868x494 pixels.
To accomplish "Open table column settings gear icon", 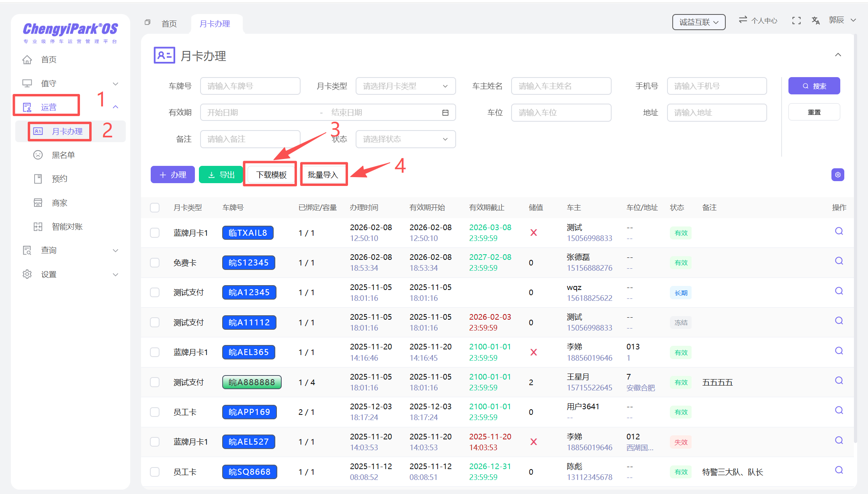I will point(837,175).
